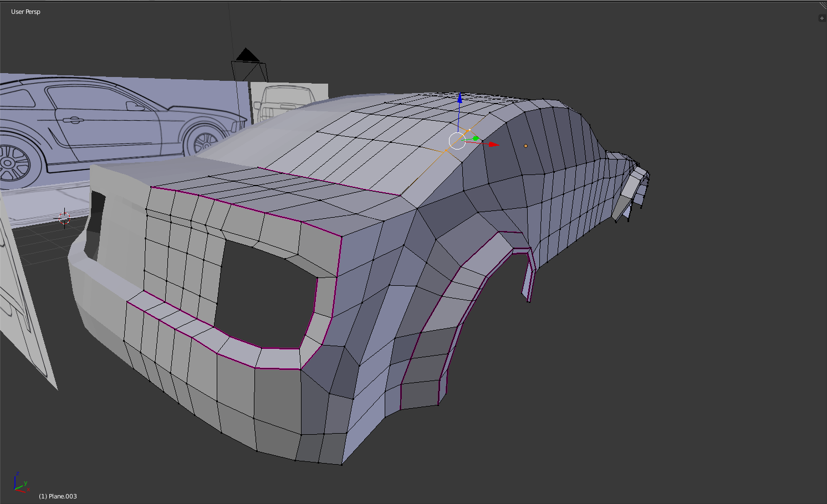Click the XYZ axis orientation mini gizmo
This screenshot has width=827, height=504.
coord(21,483)
